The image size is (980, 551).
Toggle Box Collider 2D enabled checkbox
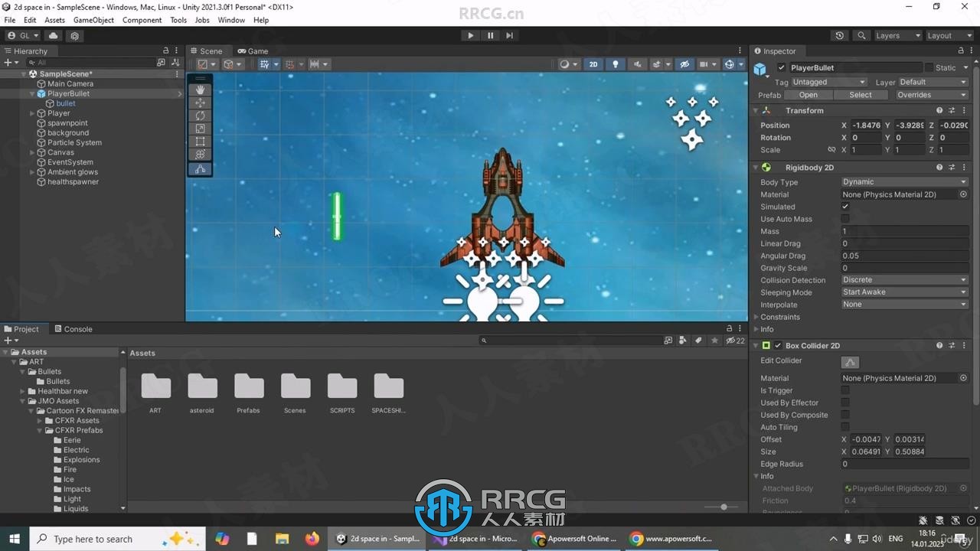coord(778,345)
